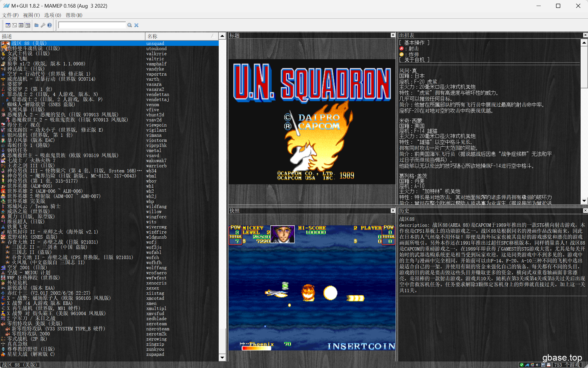Screen dimensions: 588x368
Task: Click the game list scroll up arrow
Action: point(222,36)
